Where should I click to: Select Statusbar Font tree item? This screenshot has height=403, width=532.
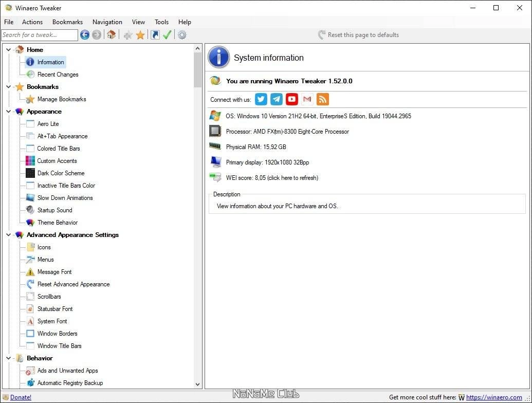(x=55, y=309)
